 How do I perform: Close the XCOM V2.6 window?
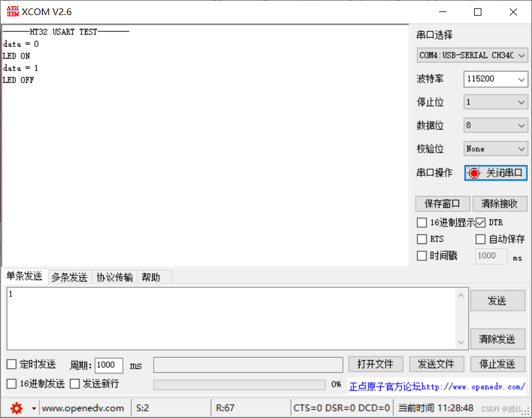pos(513,12)
